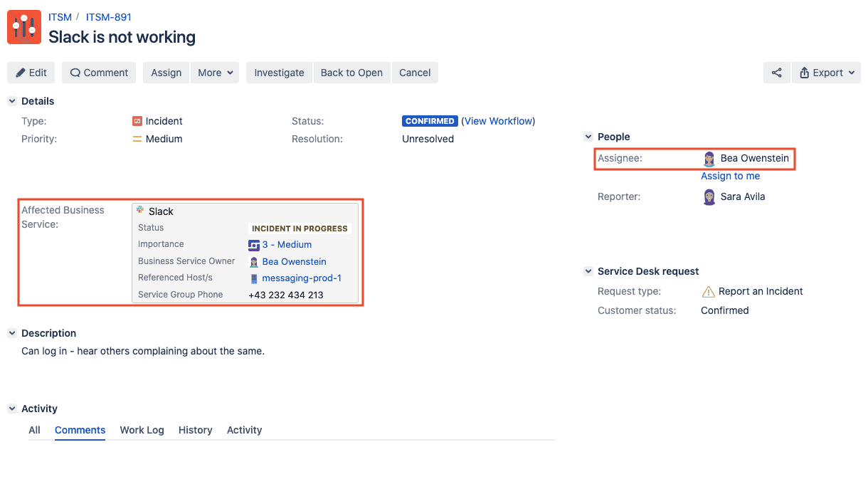Click the ITSM project logo

tap(23, 26)
